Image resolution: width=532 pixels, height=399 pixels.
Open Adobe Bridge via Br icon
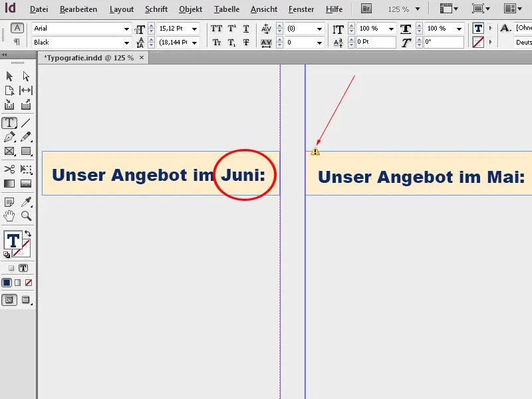click(366, 9)
